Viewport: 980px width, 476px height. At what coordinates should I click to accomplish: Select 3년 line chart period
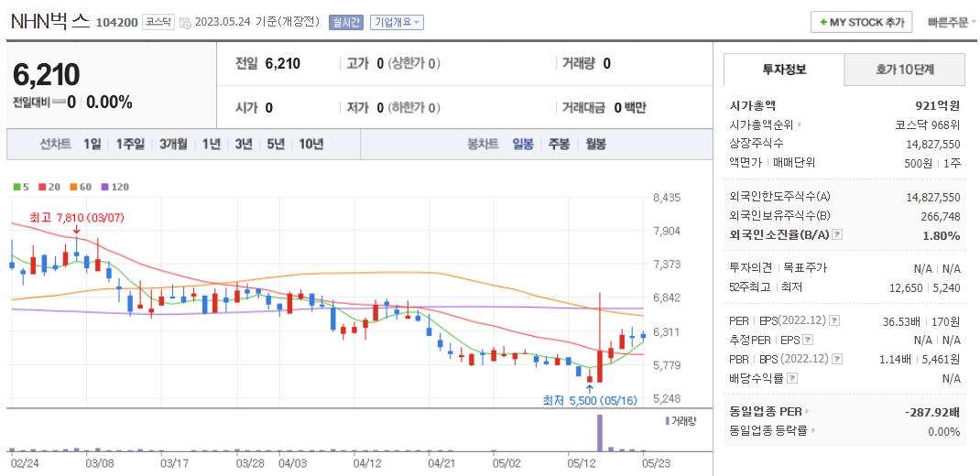tap(243, 144)
